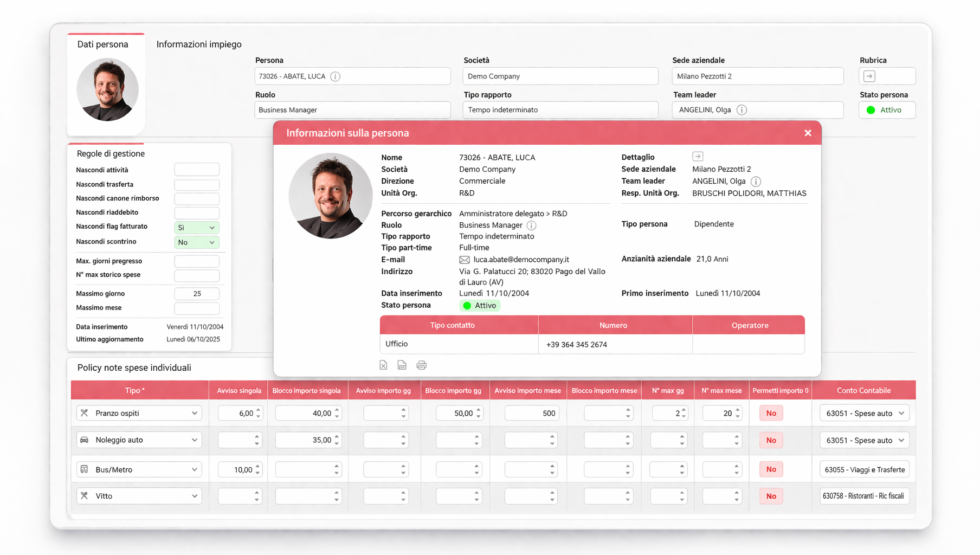Close the Informazioni sulla persona popup

808,133
